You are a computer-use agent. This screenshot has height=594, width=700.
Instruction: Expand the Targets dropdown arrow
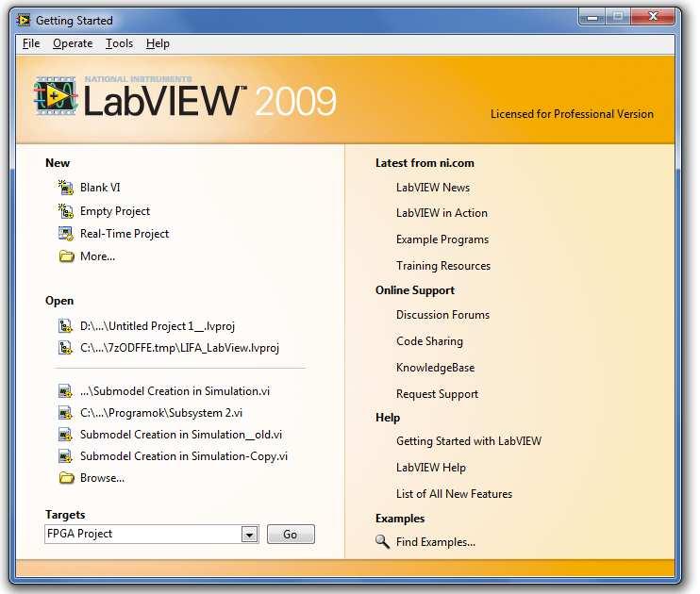click(x=250, y=535)
